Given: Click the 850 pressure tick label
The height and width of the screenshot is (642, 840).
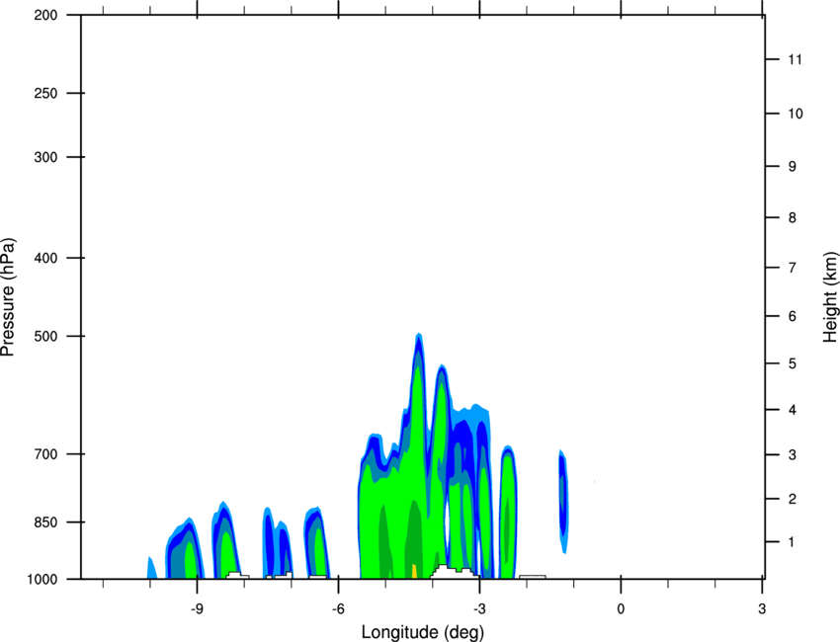Looking at the screenshot, I should (x=45, y=522).
